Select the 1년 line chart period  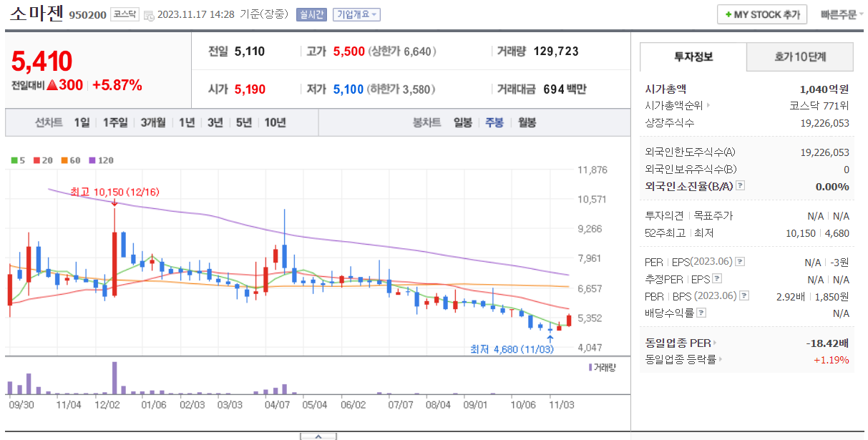(187, 122)
